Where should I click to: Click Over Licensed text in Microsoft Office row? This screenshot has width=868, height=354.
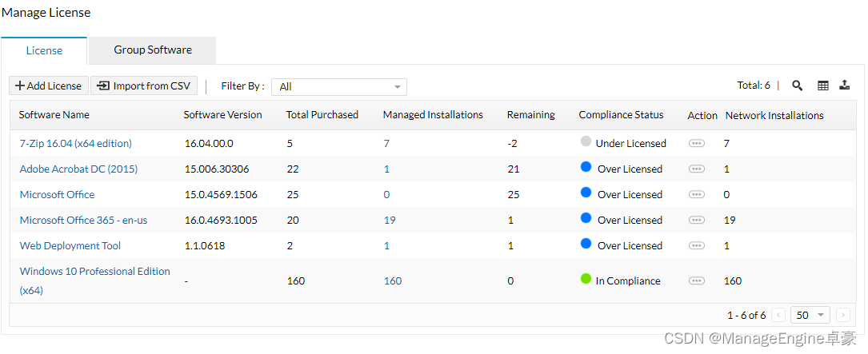tap(630, 194)
